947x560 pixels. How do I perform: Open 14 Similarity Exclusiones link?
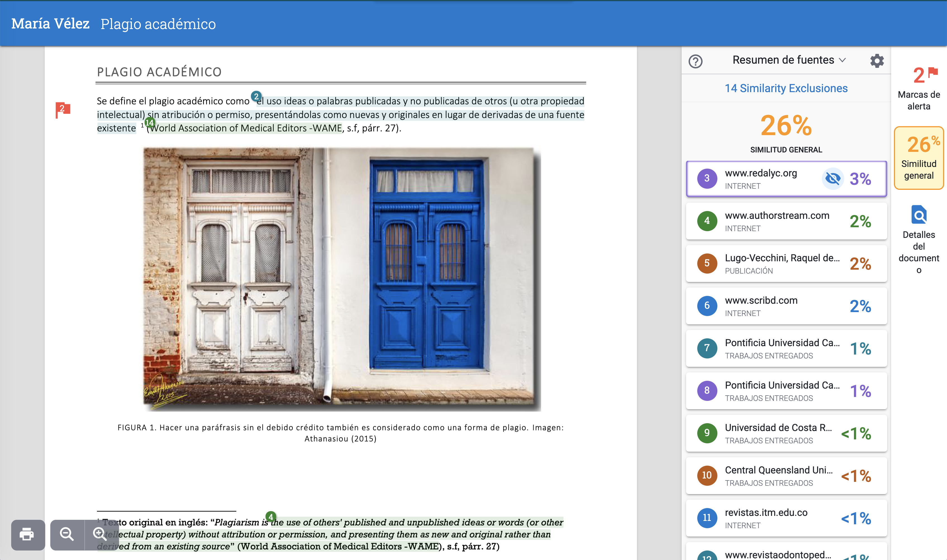click(786, 88)
